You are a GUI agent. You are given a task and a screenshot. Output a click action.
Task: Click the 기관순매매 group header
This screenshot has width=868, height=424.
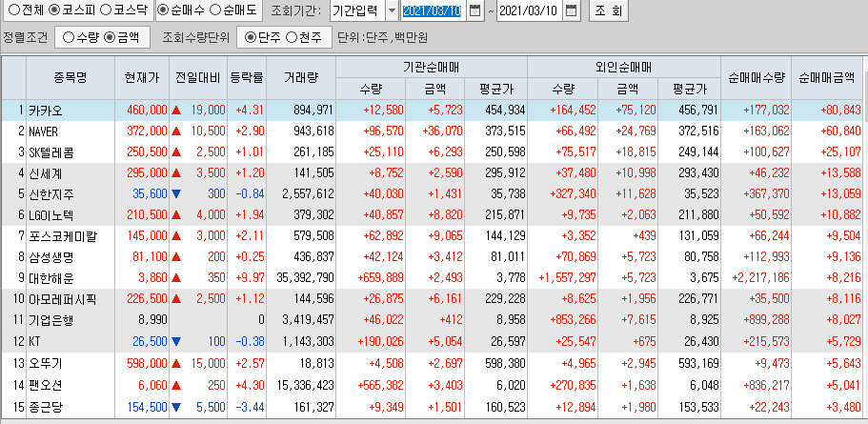[432, 68]
